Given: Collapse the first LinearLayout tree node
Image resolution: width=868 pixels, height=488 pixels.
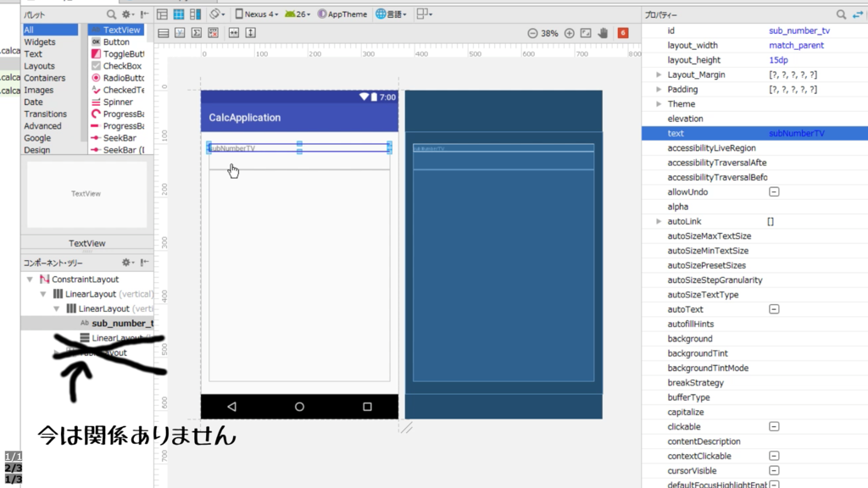Looking at the screenshot, I should click(x=43, y=294).
